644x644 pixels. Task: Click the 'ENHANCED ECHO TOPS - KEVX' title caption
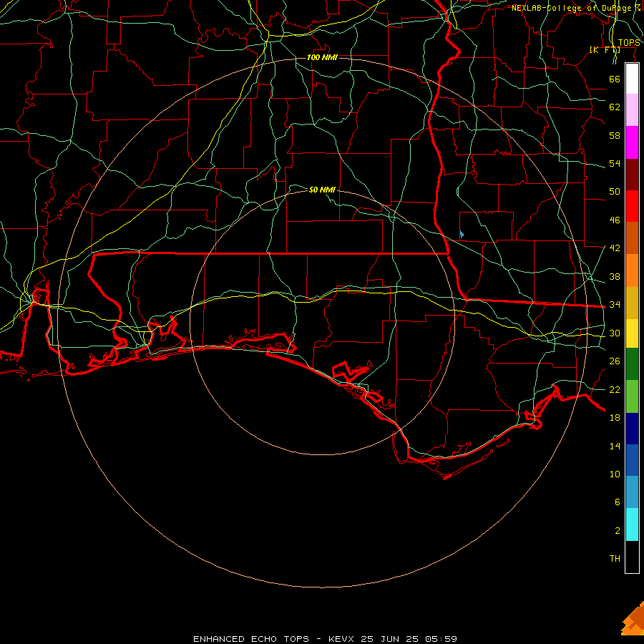point(273,639)
